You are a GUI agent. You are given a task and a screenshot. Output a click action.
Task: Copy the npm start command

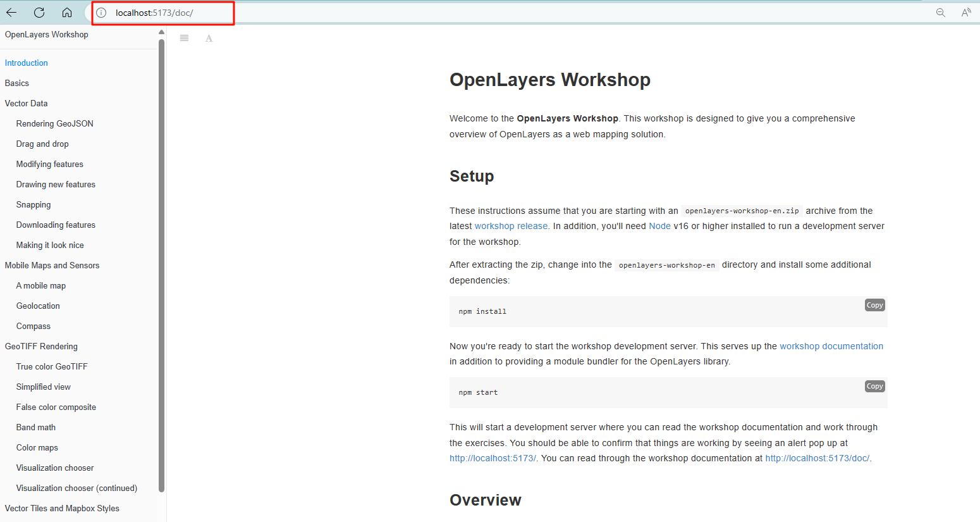pos(874,386)
